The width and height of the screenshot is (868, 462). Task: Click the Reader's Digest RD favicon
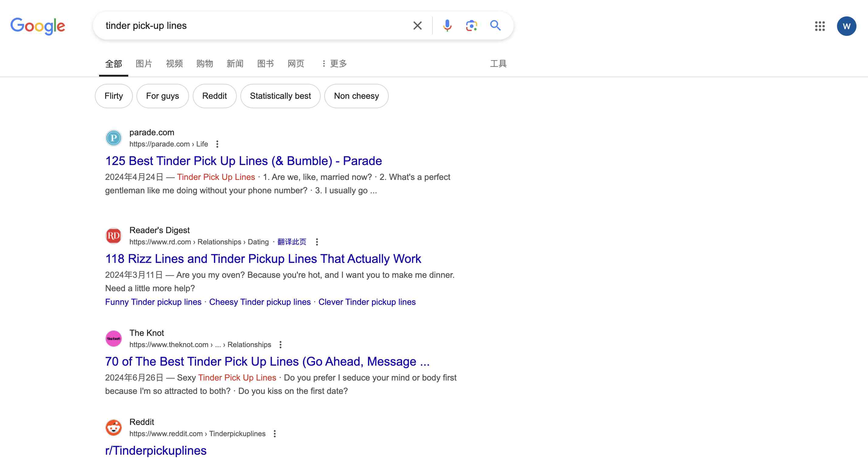point(114,236)
